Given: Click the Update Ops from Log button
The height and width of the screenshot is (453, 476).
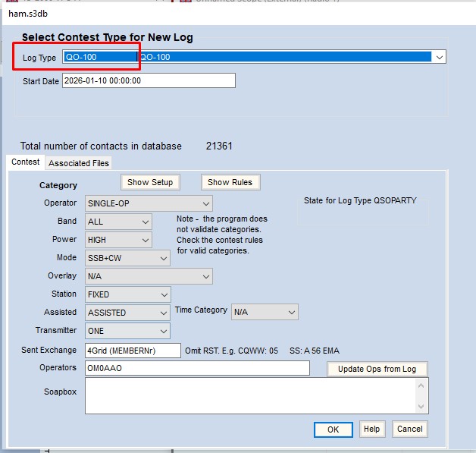Looking at the screenshot, I should 377,369.
